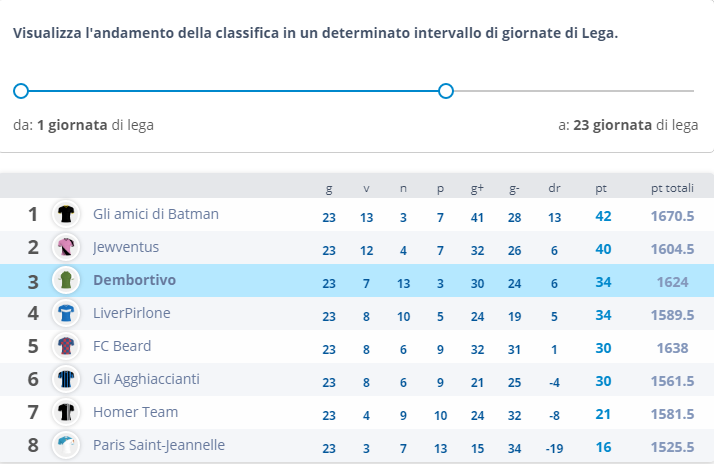The width and height of the screenshot is (714, 464).
Task: Click the 'pt totali' column header
Action: (x=672, y=188)
